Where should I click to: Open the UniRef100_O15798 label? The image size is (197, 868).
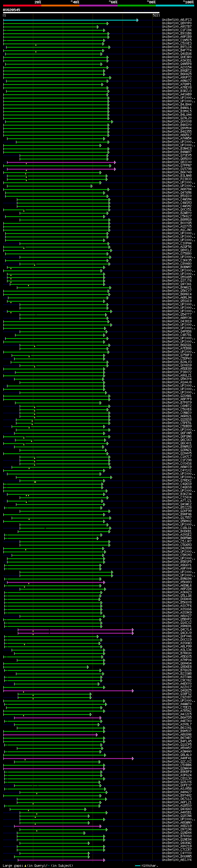tap(177, 169)
